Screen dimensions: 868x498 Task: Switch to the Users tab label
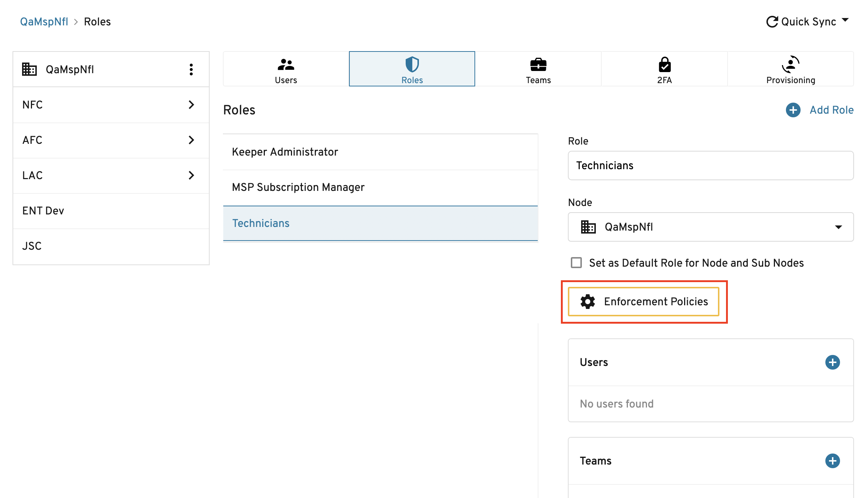point(286,80)
